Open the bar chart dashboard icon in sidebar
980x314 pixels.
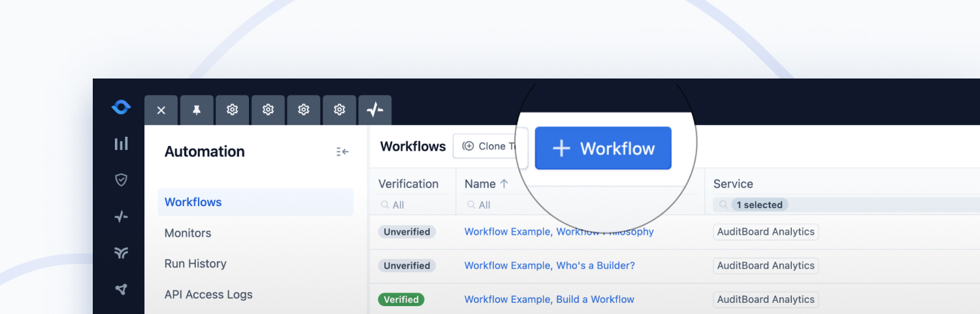(x=121, y=144)
